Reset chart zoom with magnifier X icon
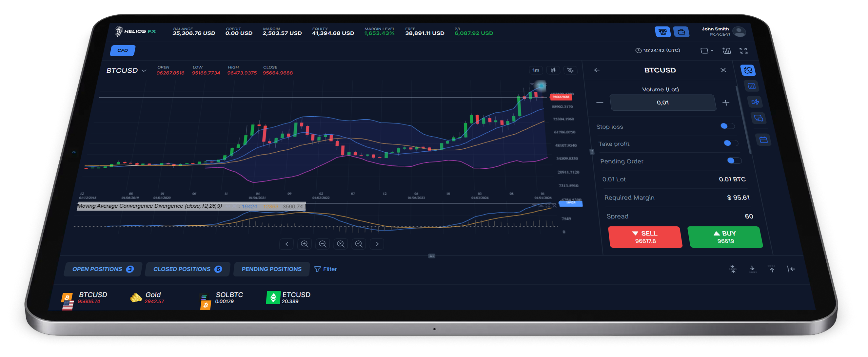868x357 pixels. pos(341,244)
